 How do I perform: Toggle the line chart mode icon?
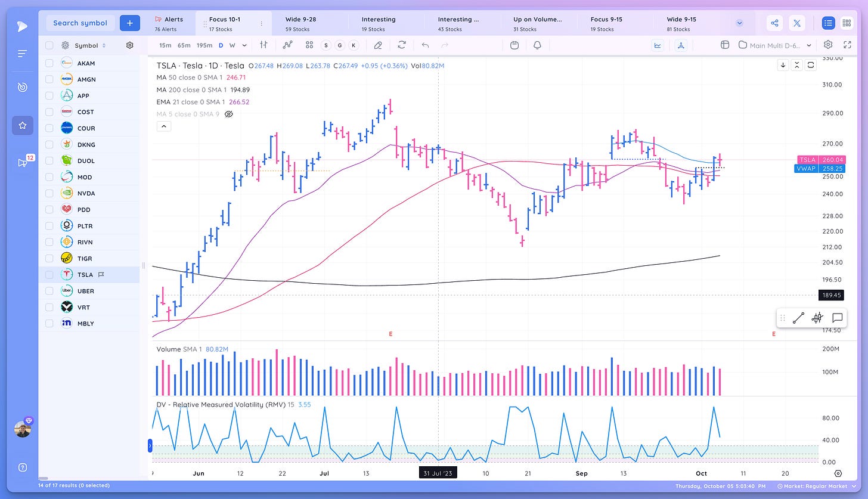658,45
